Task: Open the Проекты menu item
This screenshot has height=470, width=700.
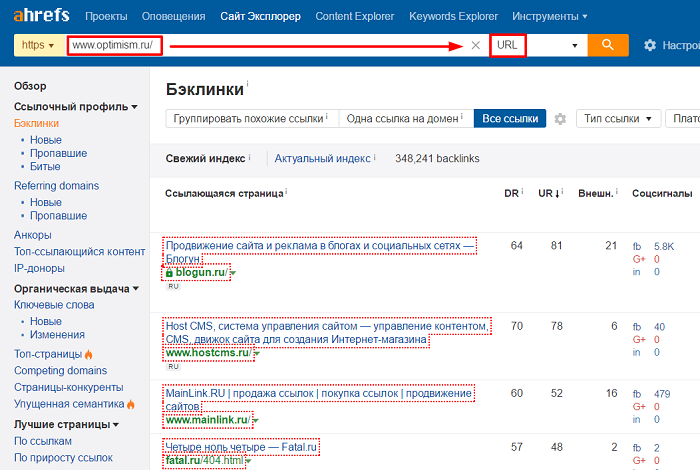Action: (106, 17)
